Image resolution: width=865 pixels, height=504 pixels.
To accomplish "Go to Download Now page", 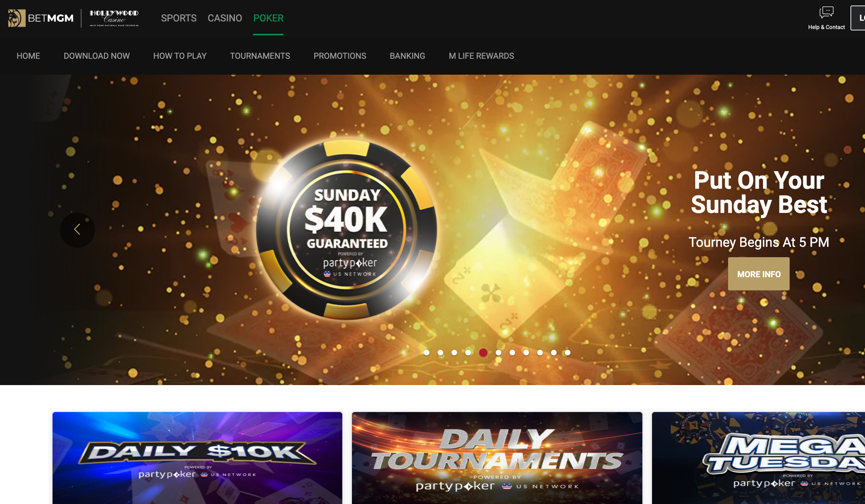I will pyautogui.click(x=97, y=56).
